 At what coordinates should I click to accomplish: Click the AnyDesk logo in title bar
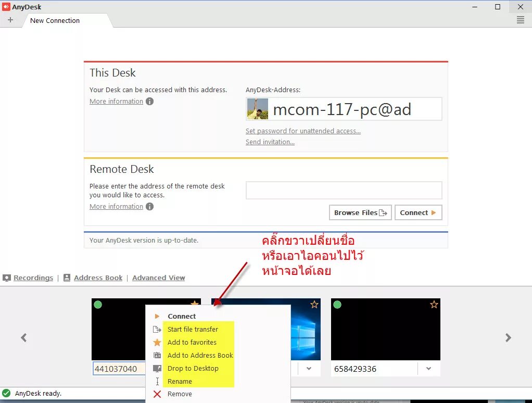(6, 7)
